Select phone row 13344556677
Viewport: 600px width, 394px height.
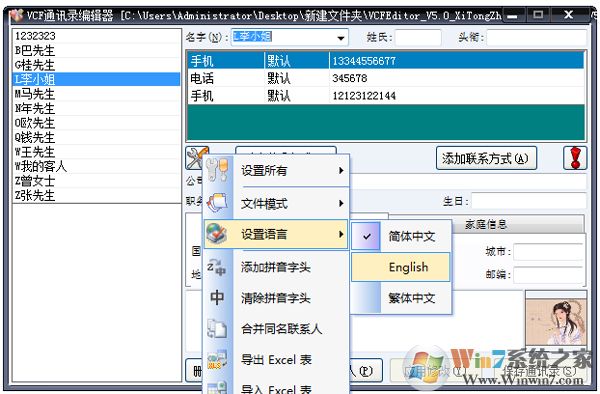[x=386, y=60]
